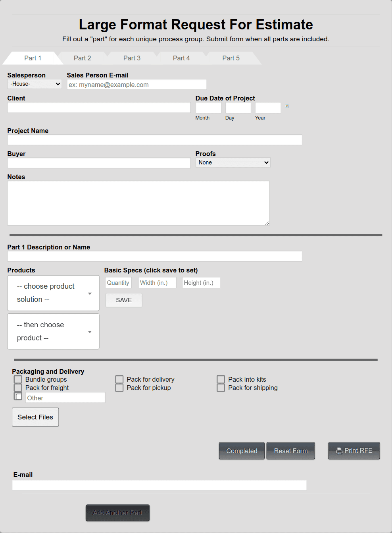
Task: Expand the choose product solution dropdown
Action: pyautogui.click(x=53, y=293)
